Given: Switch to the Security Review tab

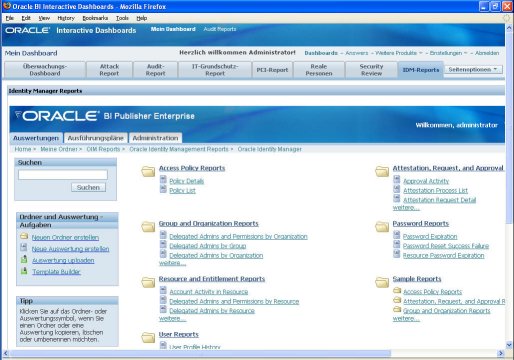Looking at the screenshot, I should point(371,70).
